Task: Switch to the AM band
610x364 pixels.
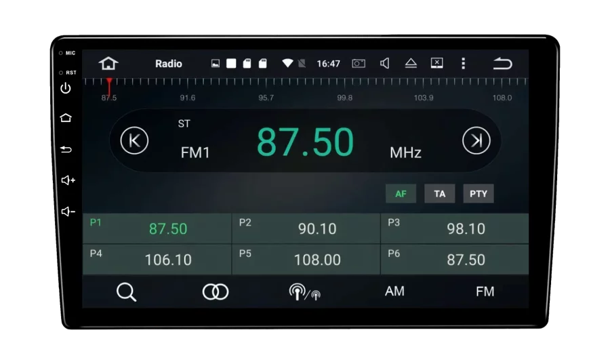Action: [x=394, y=291]
